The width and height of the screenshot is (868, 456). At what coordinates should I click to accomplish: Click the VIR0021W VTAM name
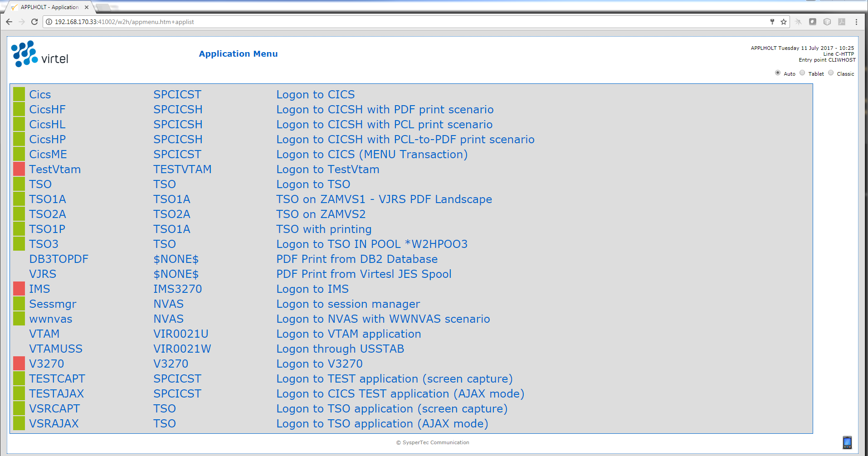182,349
